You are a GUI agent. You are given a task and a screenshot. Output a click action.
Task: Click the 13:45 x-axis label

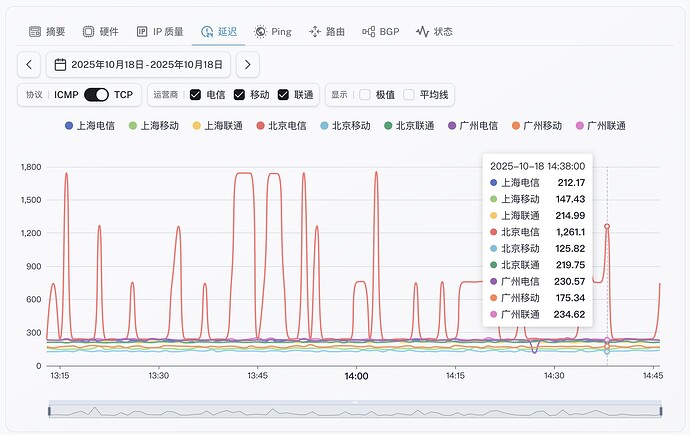point(257,376)
